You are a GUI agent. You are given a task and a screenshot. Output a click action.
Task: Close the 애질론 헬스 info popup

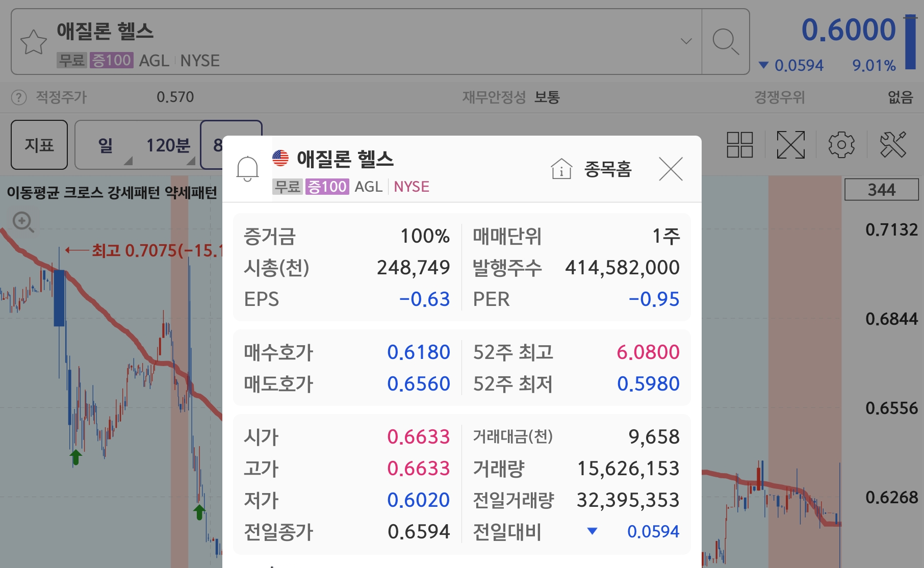tap(671, 169)
